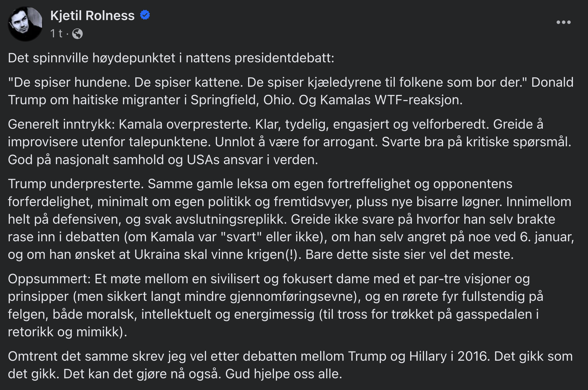
Task: Click the sentence "Gud hjelpe oss alle."
Action: click(284, 374)
